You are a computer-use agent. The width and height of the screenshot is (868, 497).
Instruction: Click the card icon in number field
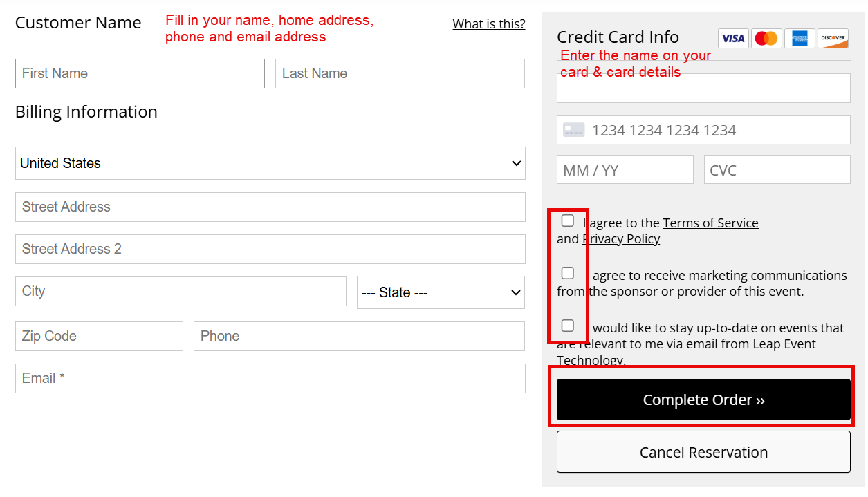(573, 130)
